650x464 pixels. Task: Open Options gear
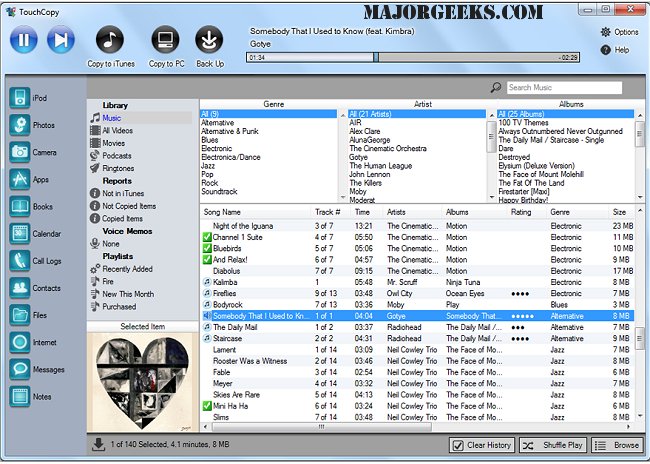click(x=606, y=32)
